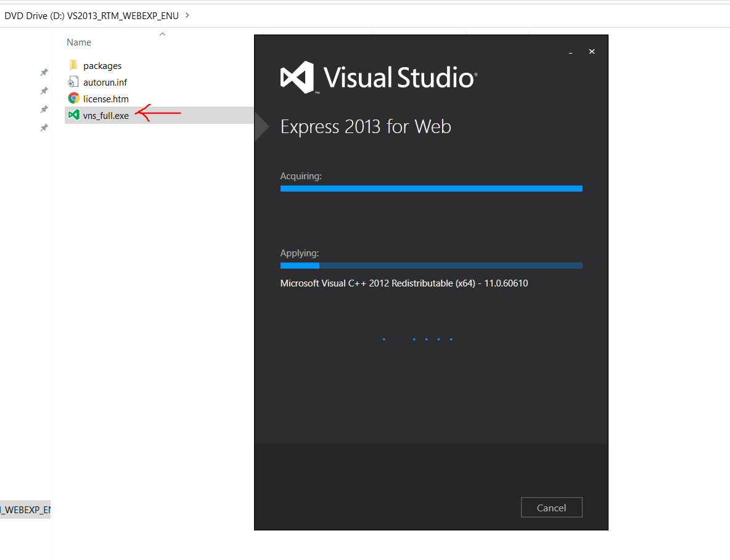The height and width of the screenshot is (560, 730).
Task: Select the highlighted _WEBEXP_EN item in the navigation pane
Action: (25, 509)
